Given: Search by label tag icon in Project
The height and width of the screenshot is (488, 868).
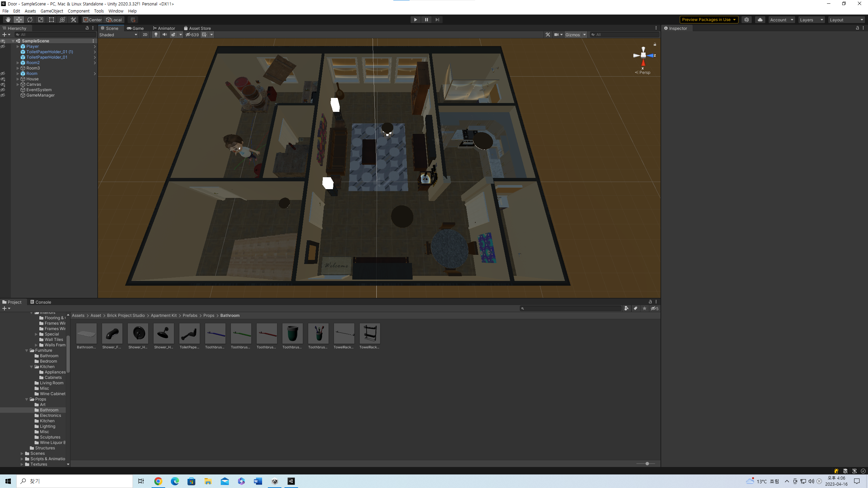Looking at the screenshot, I should (635, 308).
